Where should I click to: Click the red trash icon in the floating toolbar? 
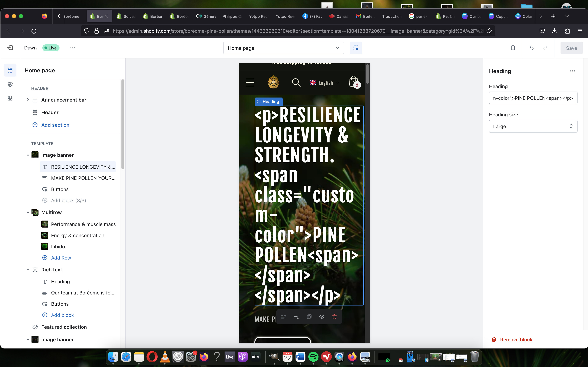coord(334,317)
